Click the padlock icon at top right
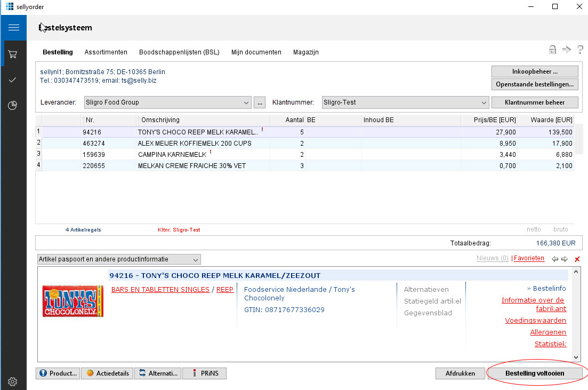Screen dimensions: 588x390 [x=553, y=50]
